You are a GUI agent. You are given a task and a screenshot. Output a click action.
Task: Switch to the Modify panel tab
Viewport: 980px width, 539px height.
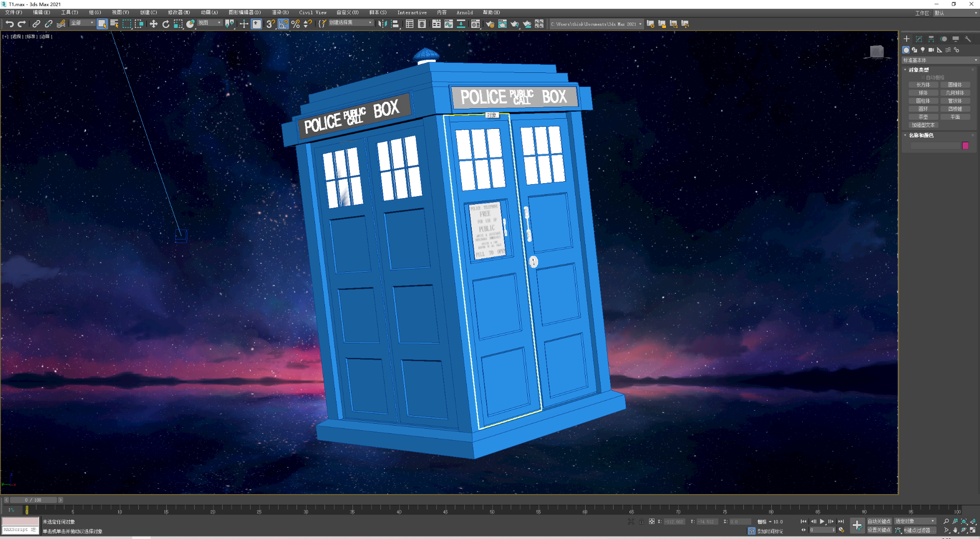(x=919, y=39)
